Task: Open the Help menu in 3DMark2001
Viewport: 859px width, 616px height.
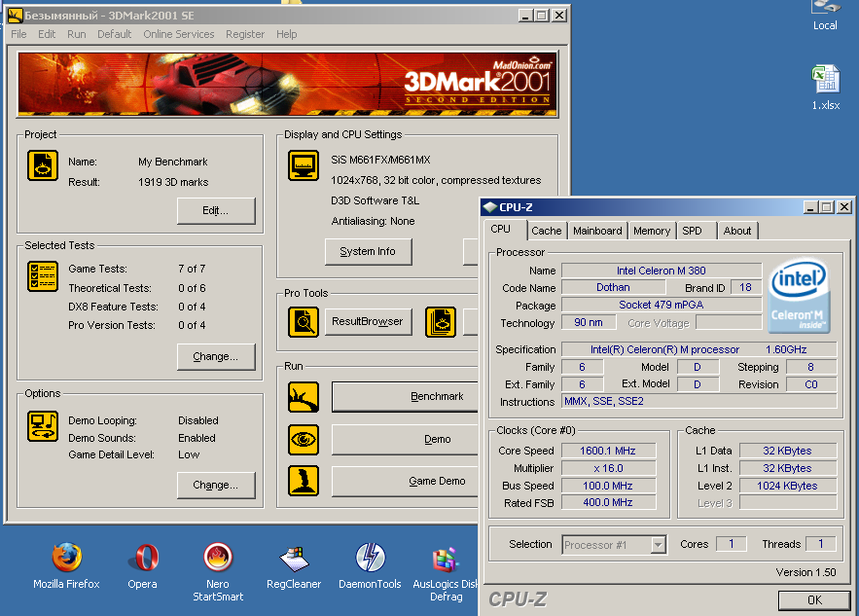Action: click(287, 34)
